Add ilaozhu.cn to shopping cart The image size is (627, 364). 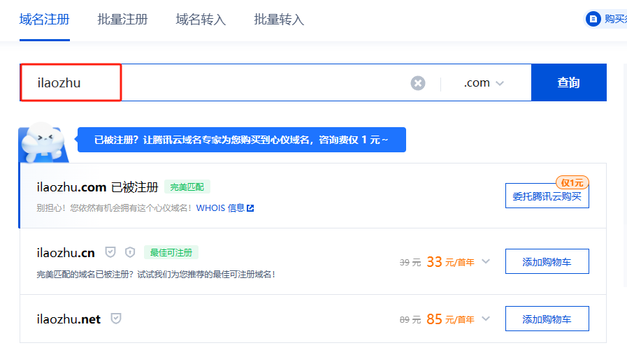[x=547, y=262]
